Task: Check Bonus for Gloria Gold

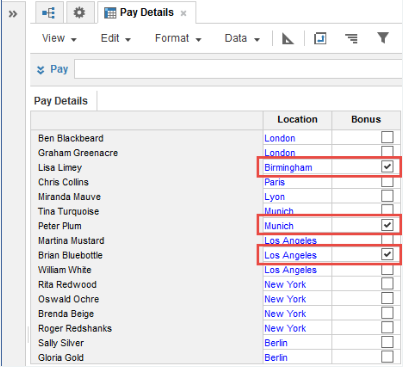Action: pos(387,357)
